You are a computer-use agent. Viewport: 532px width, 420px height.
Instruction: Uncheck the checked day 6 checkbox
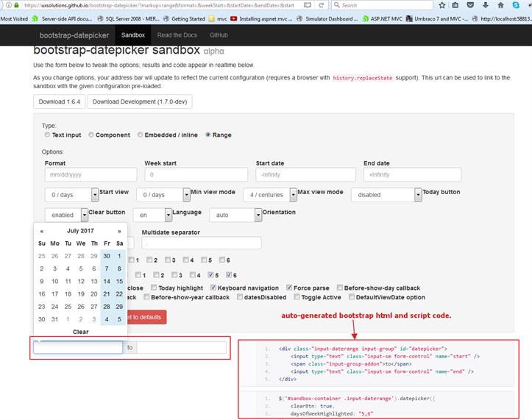[229, 275]
